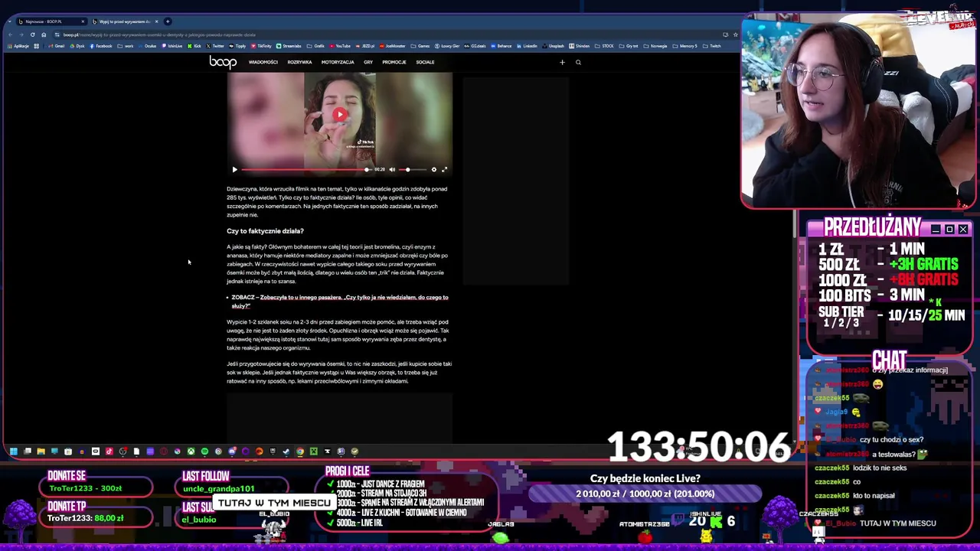Image resolution: width=980 pixels, height=551 pixels.
Task: Launch Microsoft Store from the taskbar
Action: coord(68,452)
